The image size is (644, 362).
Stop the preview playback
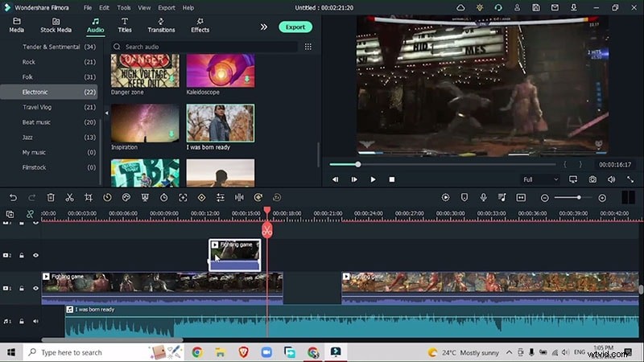coord(392,179)
